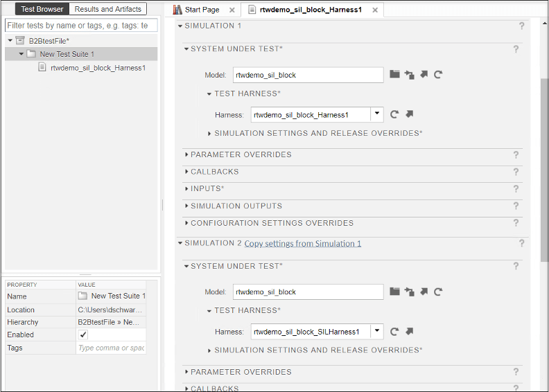Open help for Callbacks in Simulation 1
549x392 pixels.
[x=516, y=172]
